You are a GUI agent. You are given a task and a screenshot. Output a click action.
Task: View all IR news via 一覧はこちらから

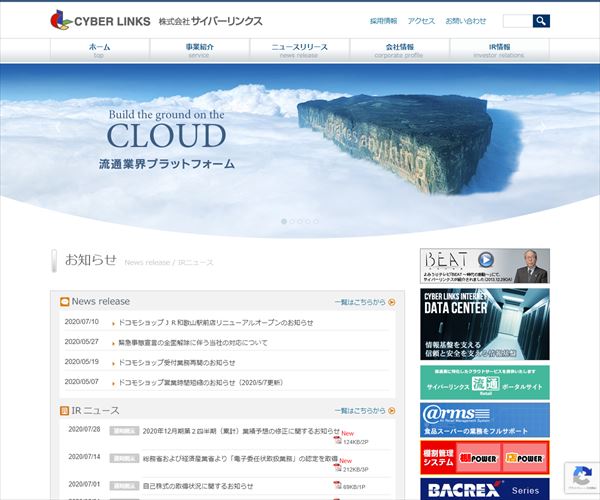[360, 411]
